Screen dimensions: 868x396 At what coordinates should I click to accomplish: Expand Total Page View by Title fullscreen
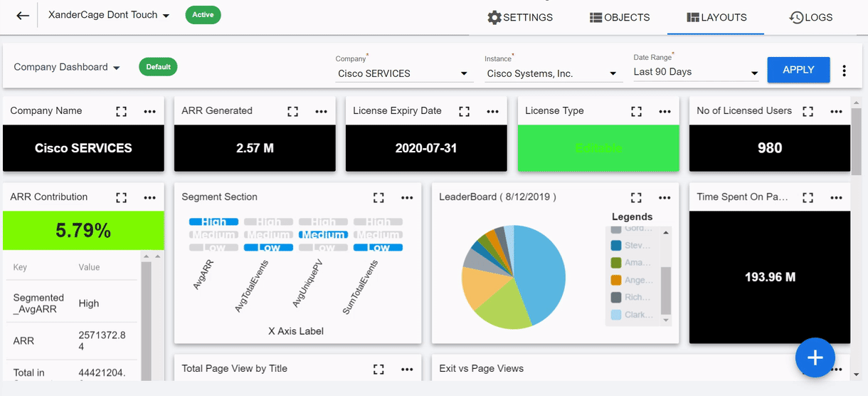click(379, 369)
